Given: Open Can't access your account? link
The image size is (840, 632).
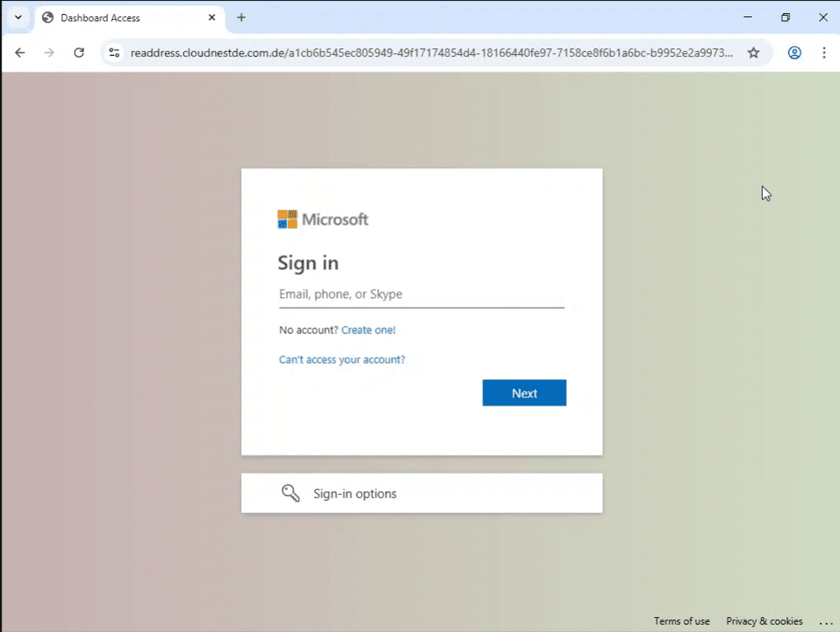Looking at the screenshot, I should tap(342, 360).
